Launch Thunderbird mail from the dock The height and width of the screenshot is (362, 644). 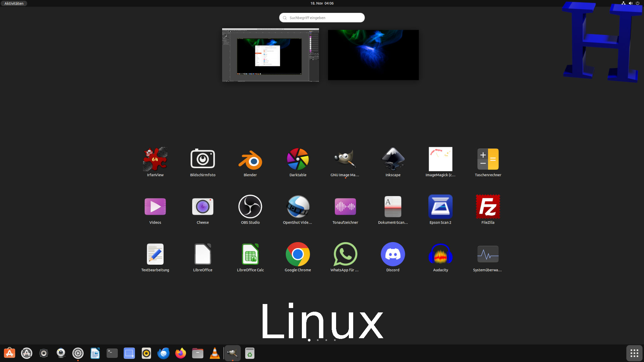[x=164, y=353]
